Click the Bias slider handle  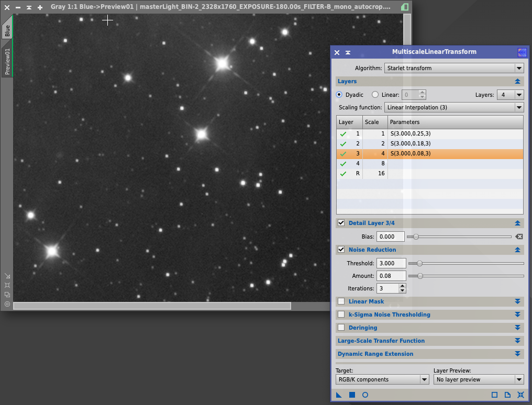(x=416, y=237)
